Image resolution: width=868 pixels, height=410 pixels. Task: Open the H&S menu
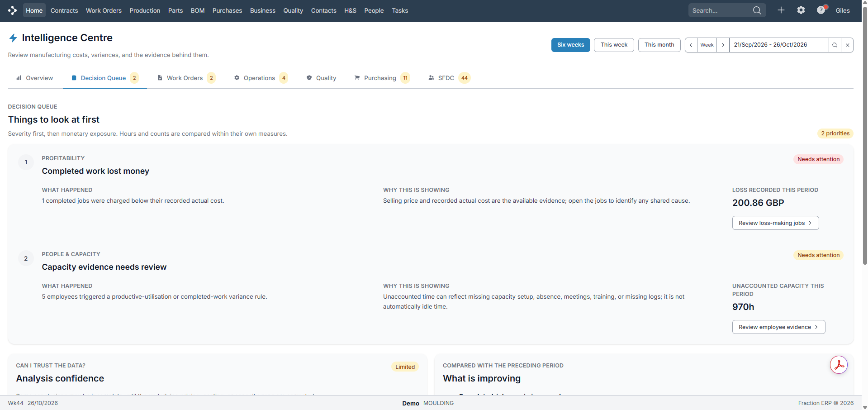click(x=350, y=10)
